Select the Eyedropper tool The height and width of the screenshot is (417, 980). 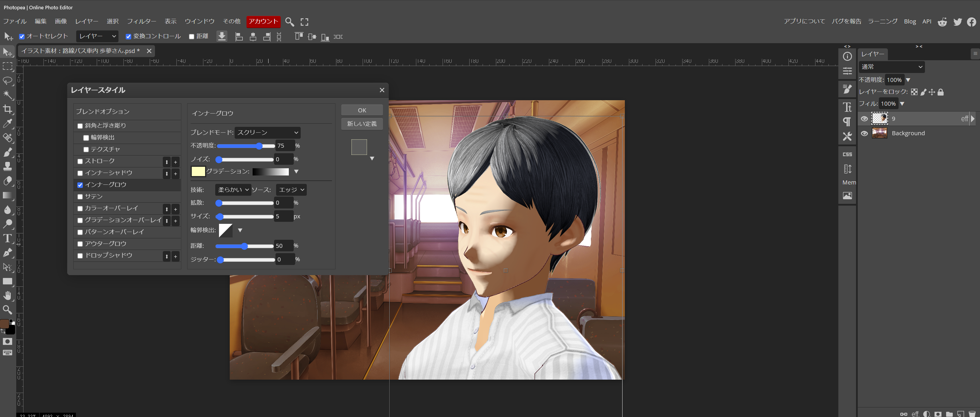pyautogui.click(x=8, y=123)
